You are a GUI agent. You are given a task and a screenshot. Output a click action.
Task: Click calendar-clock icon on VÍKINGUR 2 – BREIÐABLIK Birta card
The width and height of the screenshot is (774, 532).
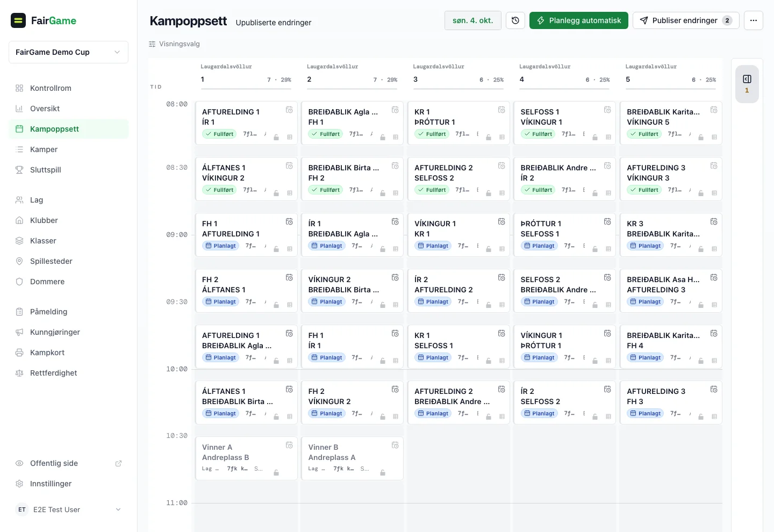click(x=395, y=277)
